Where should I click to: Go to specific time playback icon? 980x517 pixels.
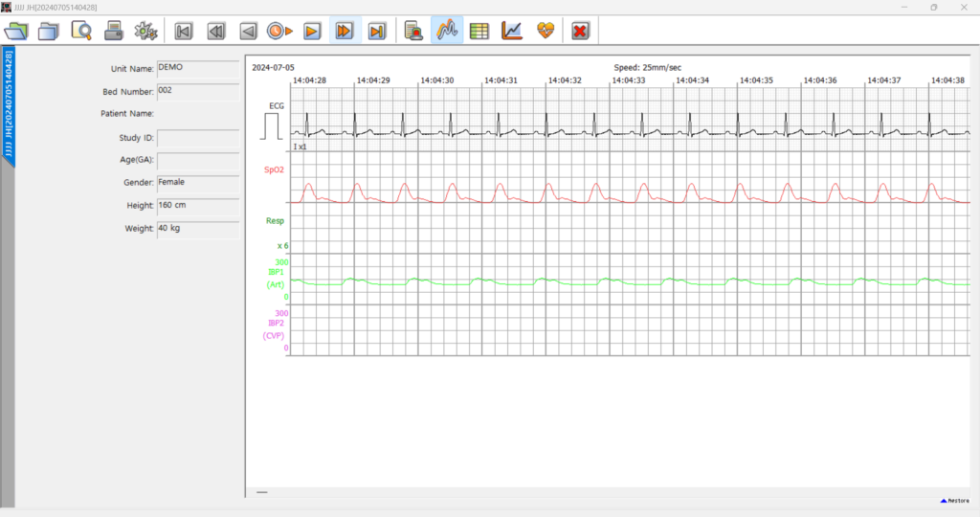click(x=279, y=31)
